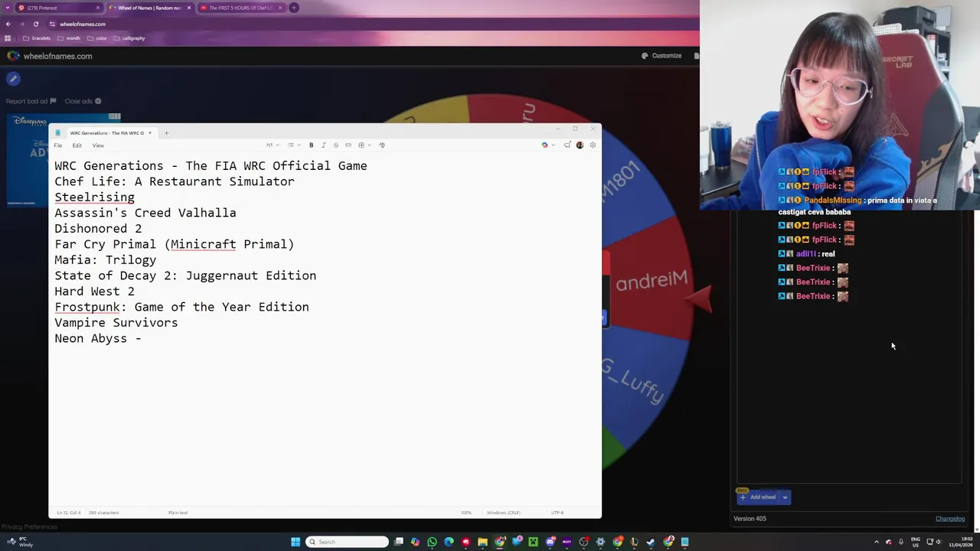Image resolution: width=980 pixels, height=551 pixels.
Task: Open browser tab search dropdown
Action: (7, 8)
